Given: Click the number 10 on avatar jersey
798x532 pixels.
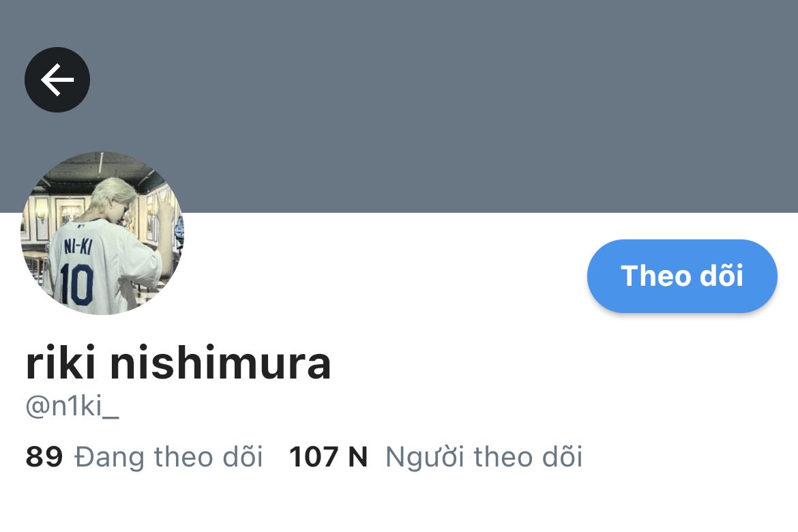Looking at the screenshot, I should (76, 284).
